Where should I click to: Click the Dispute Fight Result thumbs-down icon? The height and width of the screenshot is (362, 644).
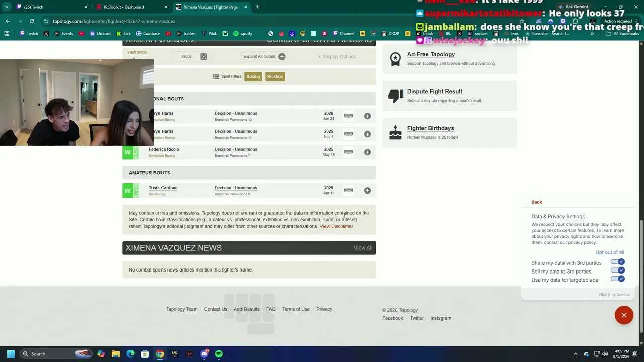[x=395, y=96]
